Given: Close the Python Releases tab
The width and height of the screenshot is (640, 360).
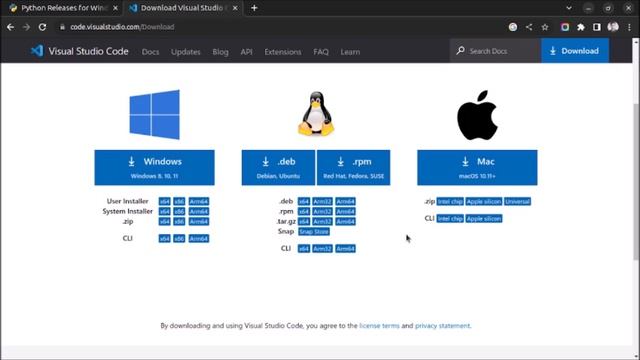Looking at the screenshot, I should click(x=115, y=8).
